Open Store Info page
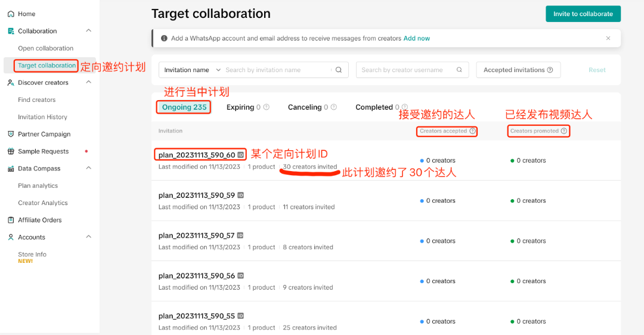The image size is (644, 335). point(32,255)
